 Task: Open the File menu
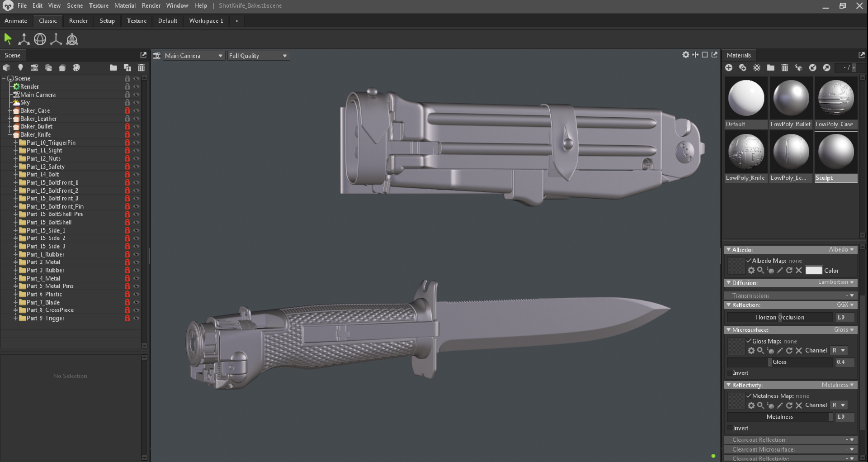tap(22, 5)
